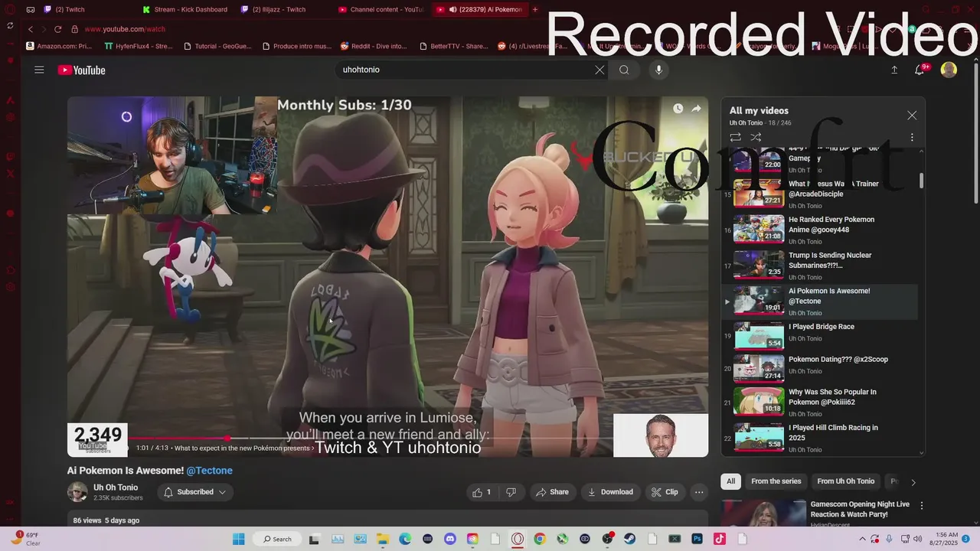Open HyfenFlux4 bookmark
This screenshot has width=980, height=551.
coord(139,46)
